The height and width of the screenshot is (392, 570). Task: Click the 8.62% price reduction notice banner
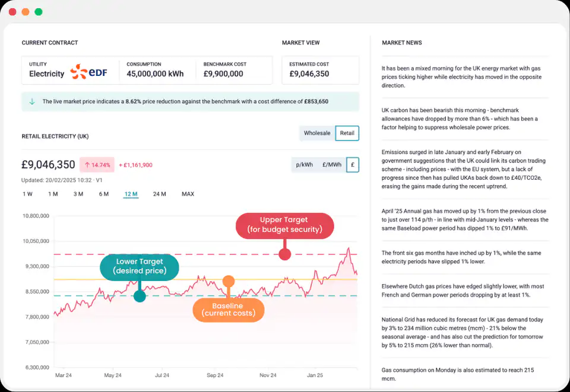tap(190, 102)
